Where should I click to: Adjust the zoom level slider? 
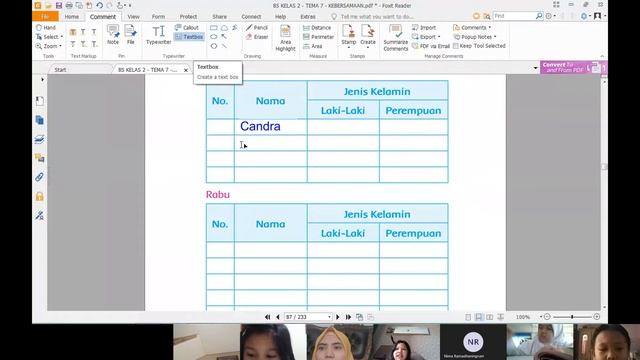click(572, 317)
